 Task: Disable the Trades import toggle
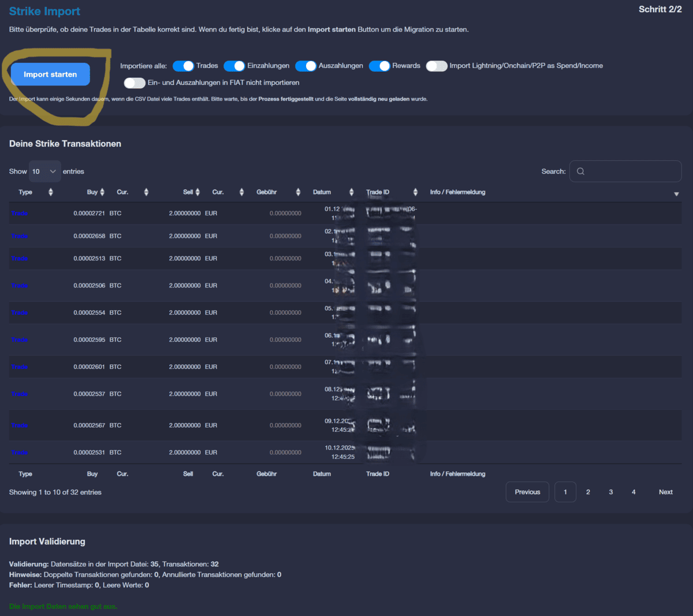pos(184,66)
